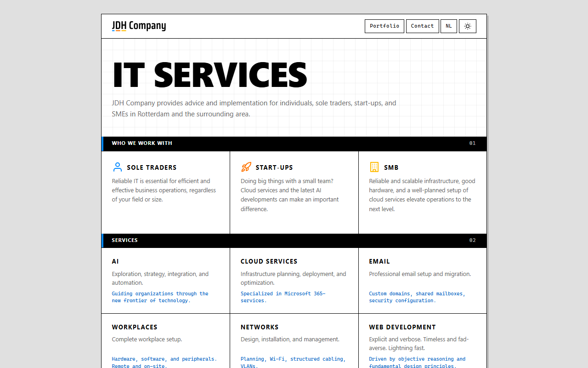
Task: Open the NETWORKS card title
Action: (x=260, y=327)
